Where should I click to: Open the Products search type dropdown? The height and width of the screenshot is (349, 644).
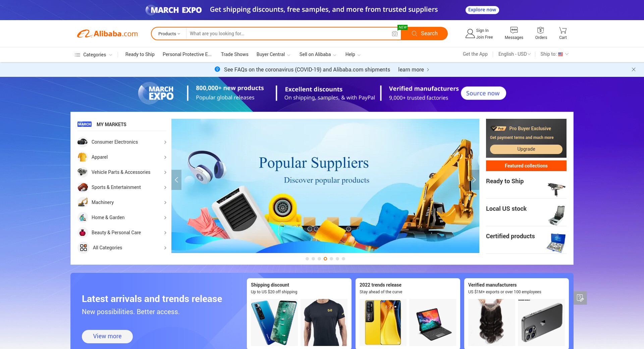click(x=169, y=34)
